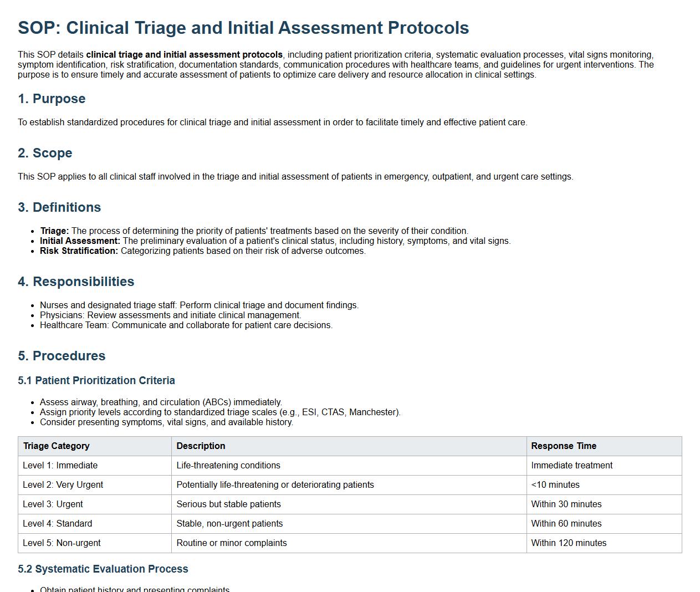Select the 'Level 1: Immediate' table cell

click(60, 465)
